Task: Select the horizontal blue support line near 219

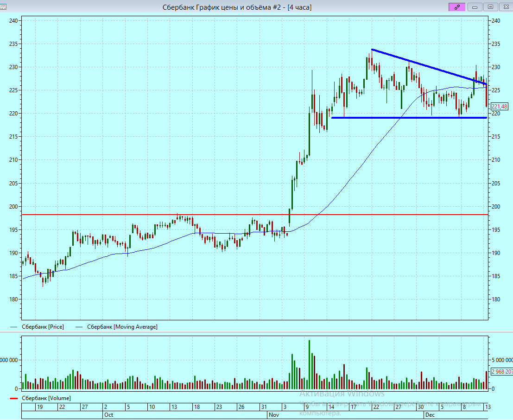Action: click(x=409, y=118)
